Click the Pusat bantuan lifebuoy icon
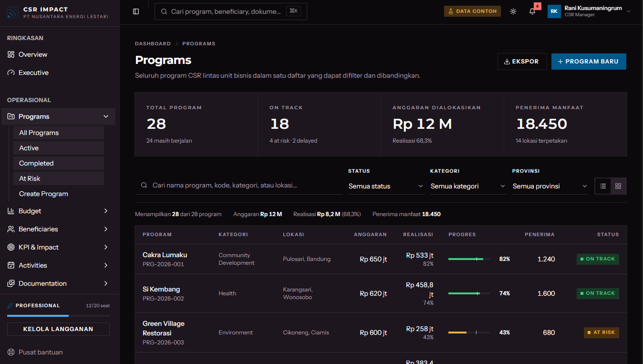643x364 pixels. click(x=11, y=352)
